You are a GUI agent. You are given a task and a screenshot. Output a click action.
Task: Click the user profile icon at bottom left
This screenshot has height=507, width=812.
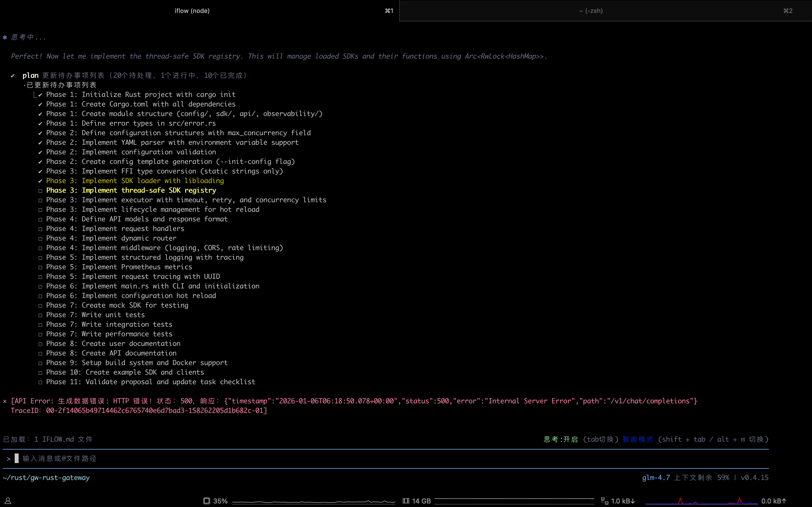(8, 501)
